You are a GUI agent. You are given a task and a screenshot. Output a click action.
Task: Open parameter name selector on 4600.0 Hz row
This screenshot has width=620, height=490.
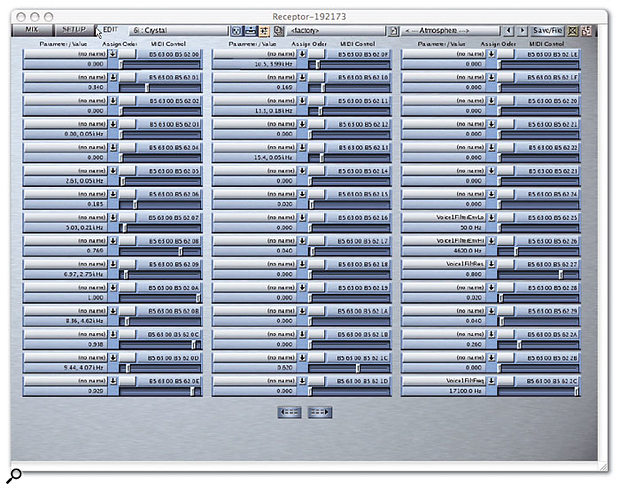click(444, 240)
